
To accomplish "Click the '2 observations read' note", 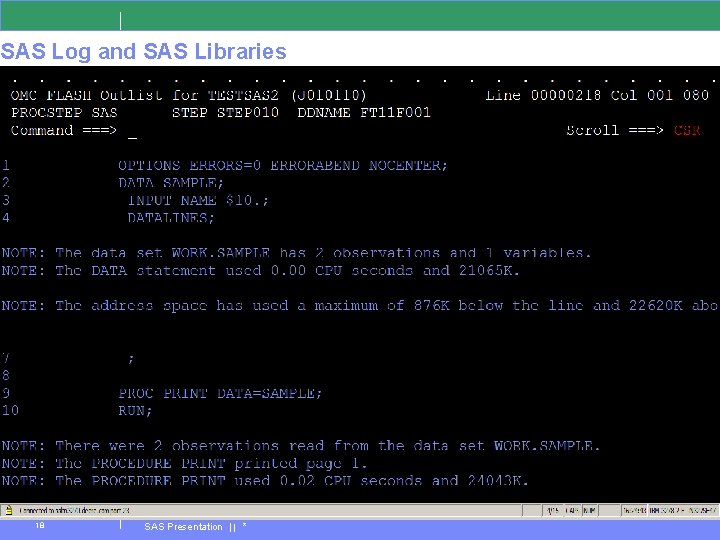I will (301, 446).
